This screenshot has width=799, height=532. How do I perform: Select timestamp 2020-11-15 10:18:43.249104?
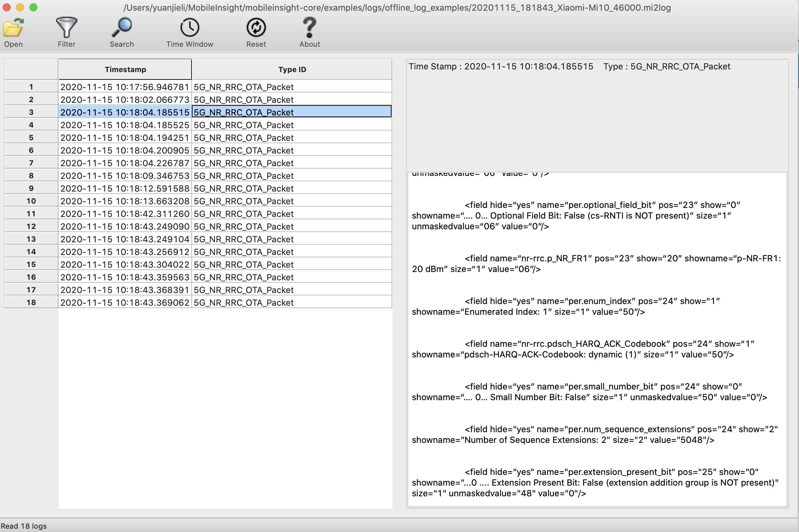(x=125, y=239)
